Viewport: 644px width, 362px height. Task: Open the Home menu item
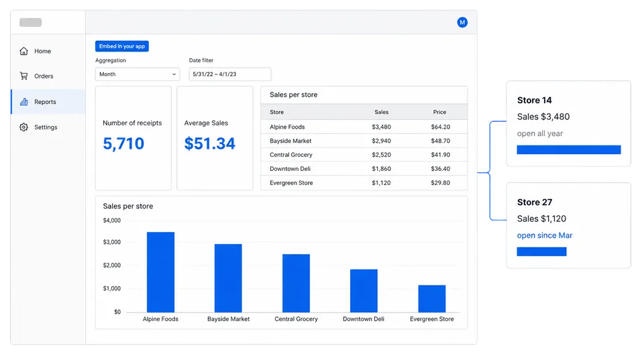(48, 51)
